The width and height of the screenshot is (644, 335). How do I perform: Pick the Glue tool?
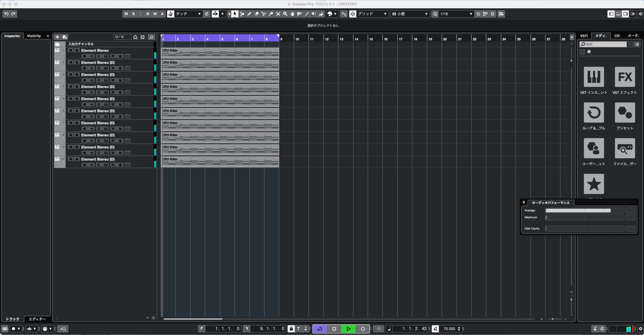click(271, 14)
